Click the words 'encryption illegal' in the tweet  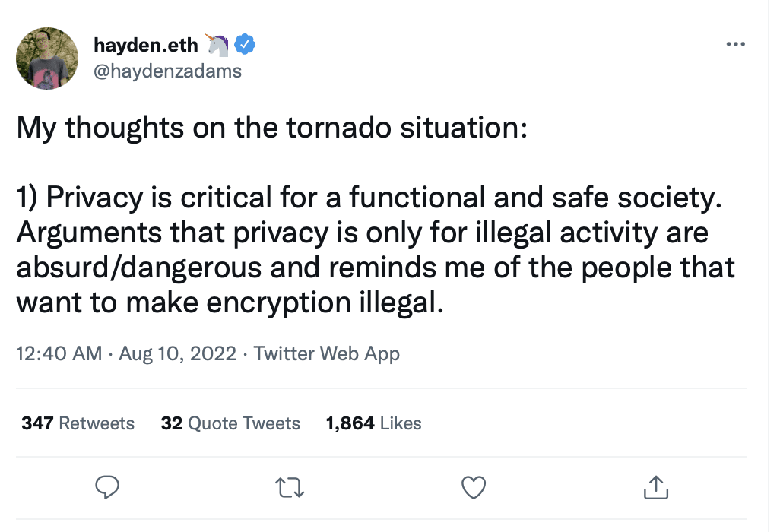point(325,302)
